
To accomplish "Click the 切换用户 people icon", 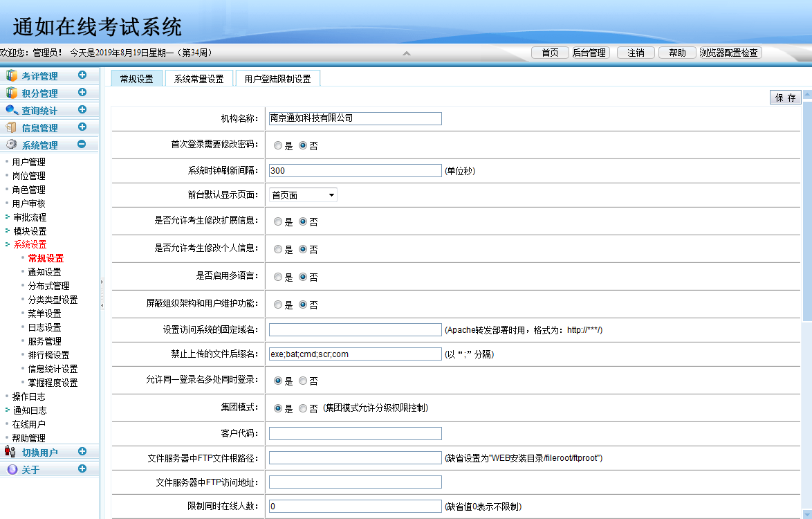I will (x=10, y=451).
